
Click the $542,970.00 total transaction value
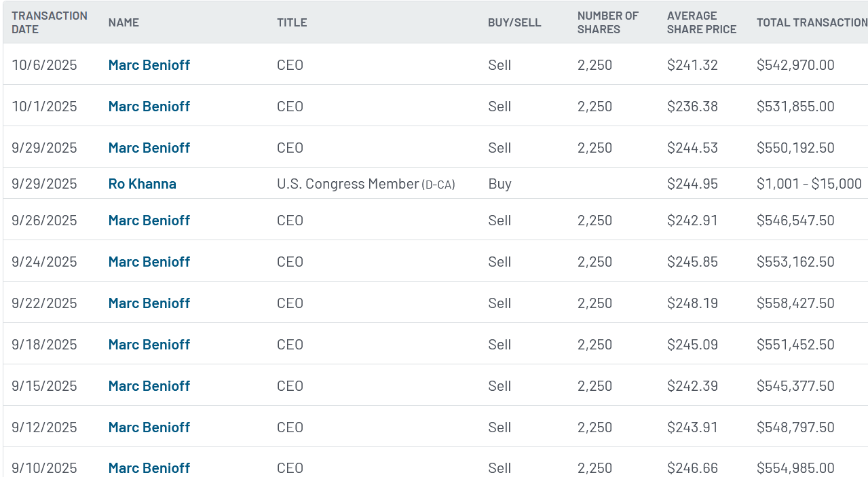pos(795,65)
